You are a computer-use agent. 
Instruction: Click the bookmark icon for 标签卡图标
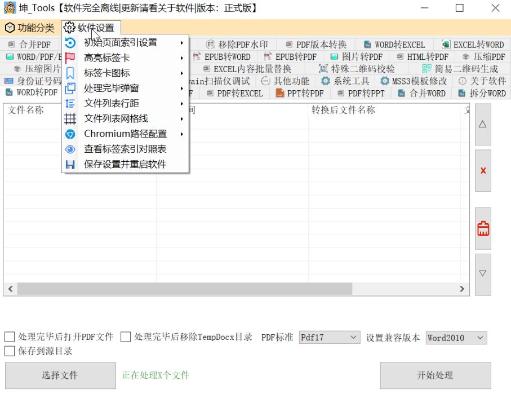[x=70, y=73]
